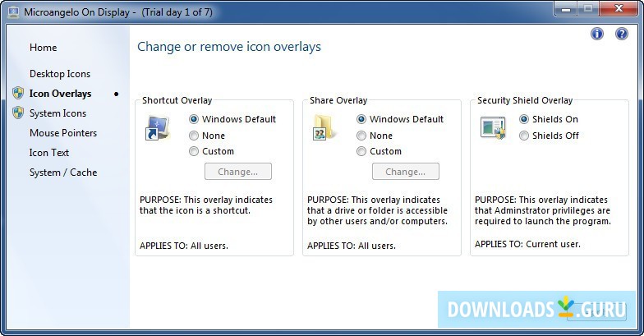
Task: Click Change button under Share Overlay
Action: 406,172
